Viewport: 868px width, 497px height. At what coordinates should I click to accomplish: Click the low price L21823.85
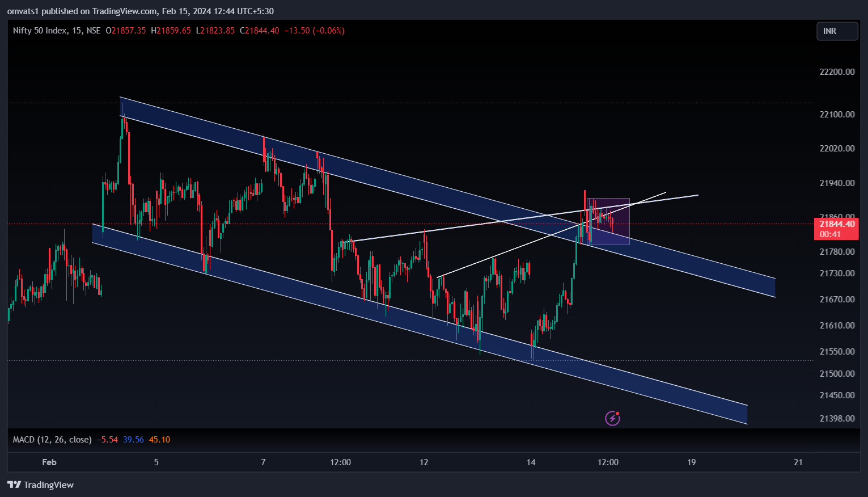pyautogui.click(x=215, y=31)
